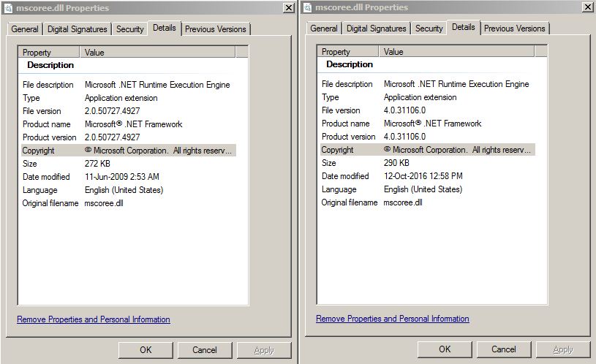Open General tab in right window

coord(324,29)
